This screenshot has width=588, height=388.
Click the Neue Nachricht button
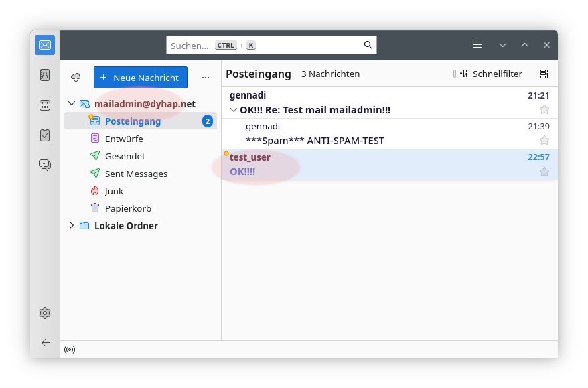(x=141, y=78)
